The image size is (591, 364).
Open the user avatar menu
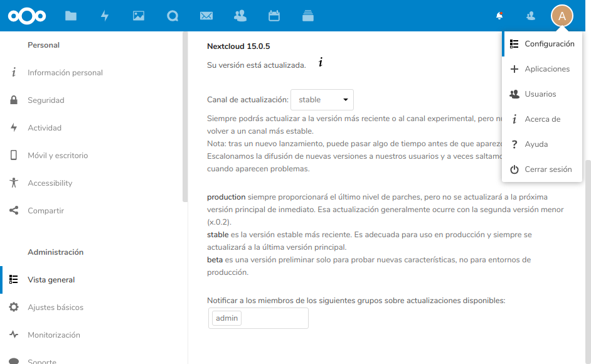point(562,16)
